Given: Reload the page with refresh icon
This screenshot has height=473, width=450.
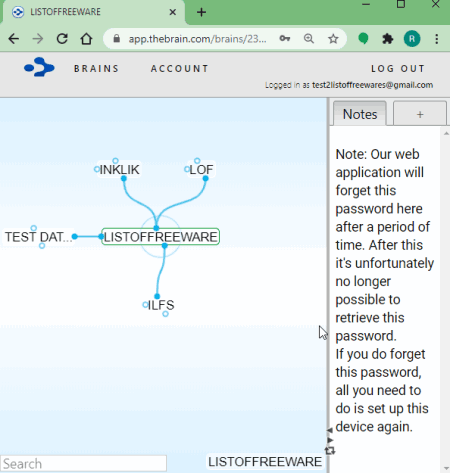Looking at the screenshot, I should click(x=62, y=39).
